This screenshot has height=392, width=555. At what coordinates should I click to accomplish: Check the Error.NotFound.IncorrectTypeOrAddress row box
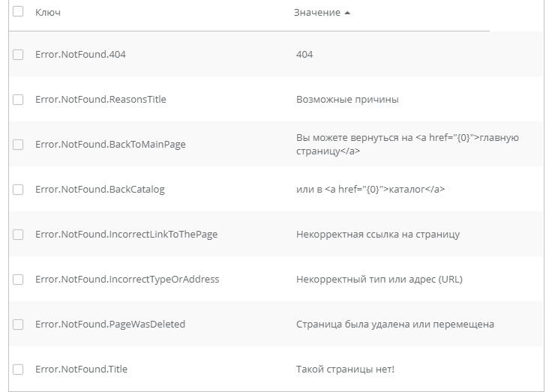[x=18, y=280]
